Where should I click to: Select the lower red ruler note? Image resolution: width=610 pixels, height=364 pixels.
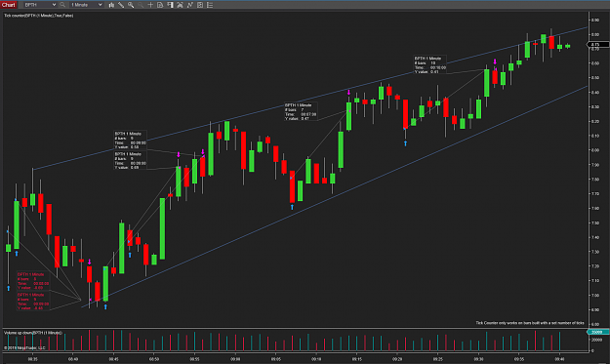33,302
